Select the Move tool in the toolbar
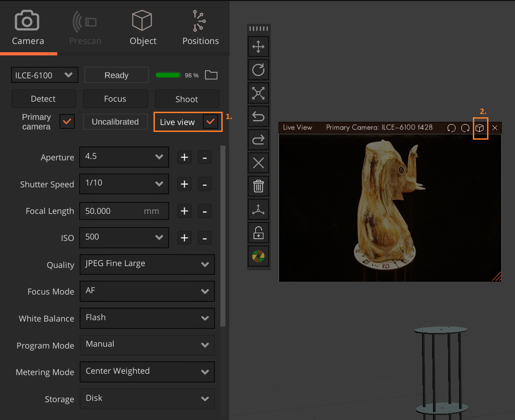 click(x=258, y=47)
